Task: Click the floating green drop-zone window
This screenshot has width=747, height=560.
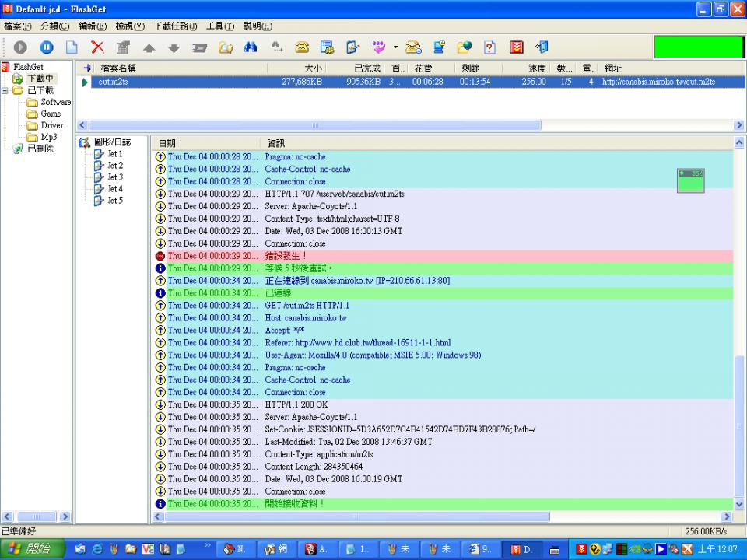Action: (691, 180)
